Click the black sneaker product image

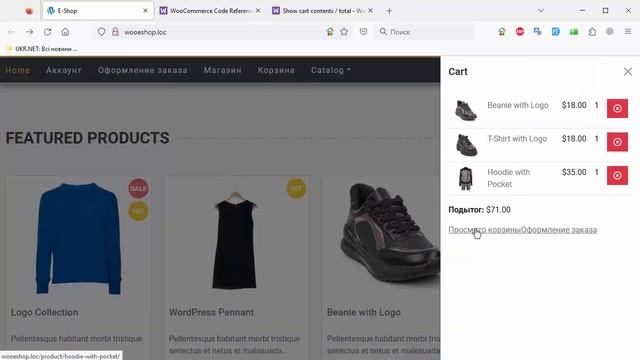click(x=390, y=233)
